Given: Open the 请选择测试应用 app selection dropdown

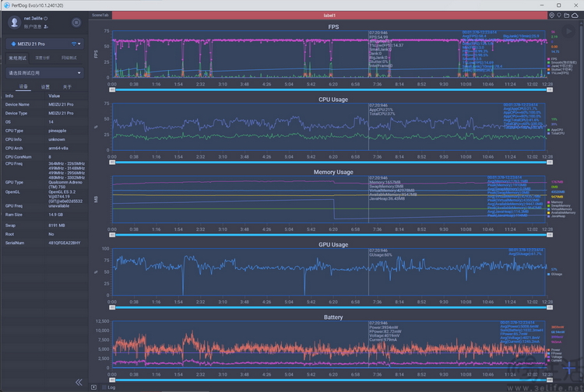Looking at the screenshot, I should coord(44,73).
